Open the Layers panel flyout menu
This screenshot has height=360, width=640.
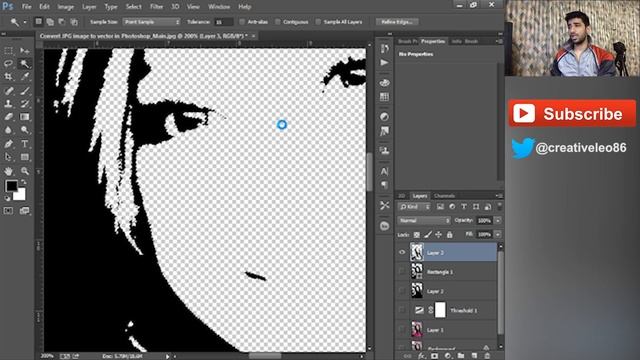[500, 196]
